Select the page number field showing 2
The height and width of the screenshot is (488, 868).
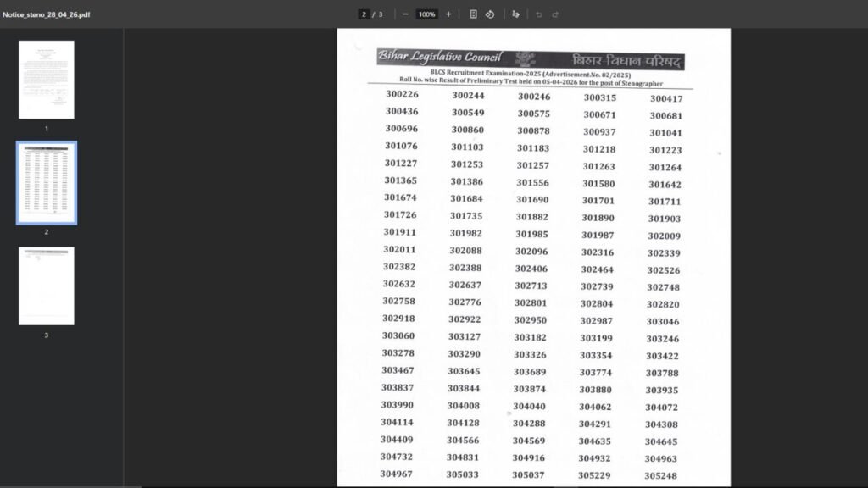tap(364, 14)
